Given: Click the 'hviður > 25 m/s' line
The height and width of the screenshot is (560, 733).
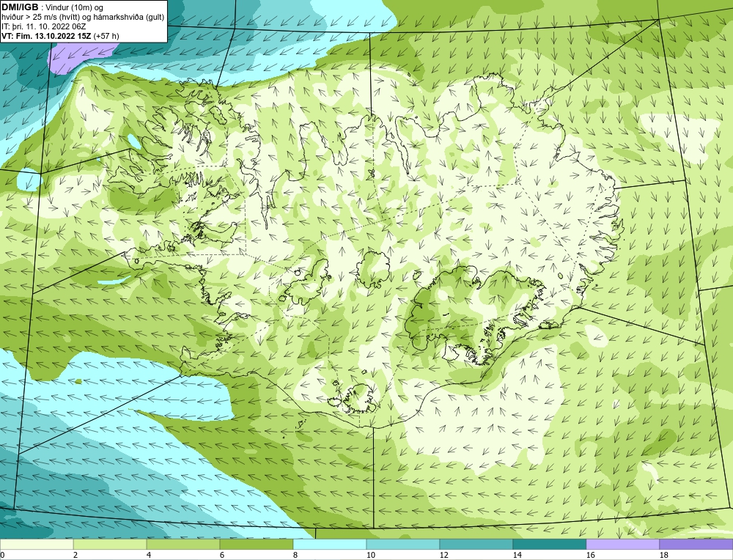Looking at the screenshot, I should point(83,17).
